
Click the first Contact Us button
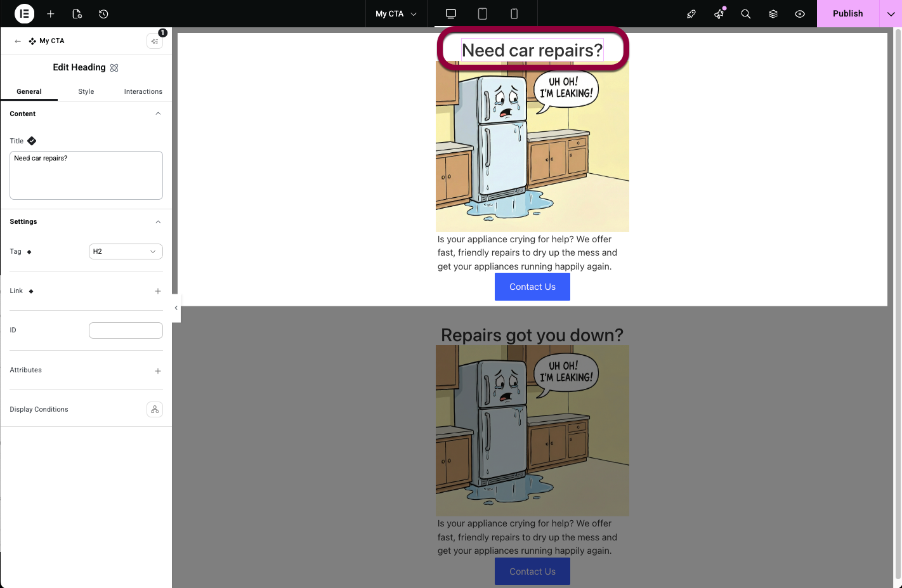(x=532, y=287)
